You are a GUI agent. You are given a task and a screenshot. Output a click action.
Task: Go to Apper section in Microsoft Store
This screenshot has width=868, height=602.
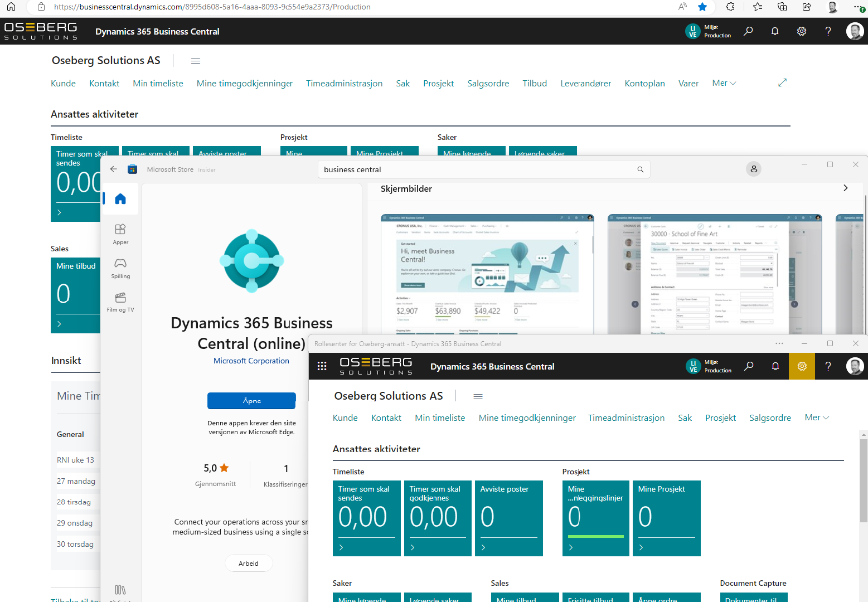pos(120,234)
